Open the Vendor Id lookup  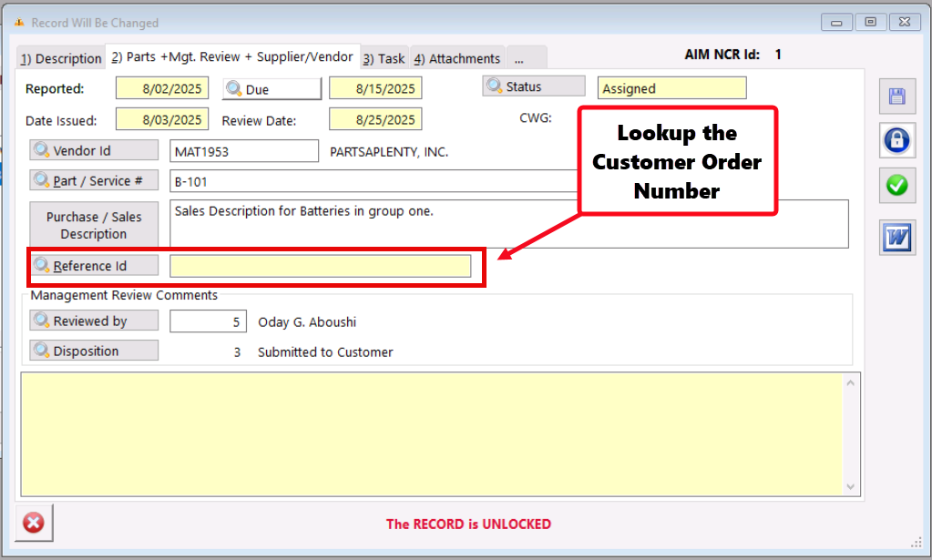[x=94, y=150]
